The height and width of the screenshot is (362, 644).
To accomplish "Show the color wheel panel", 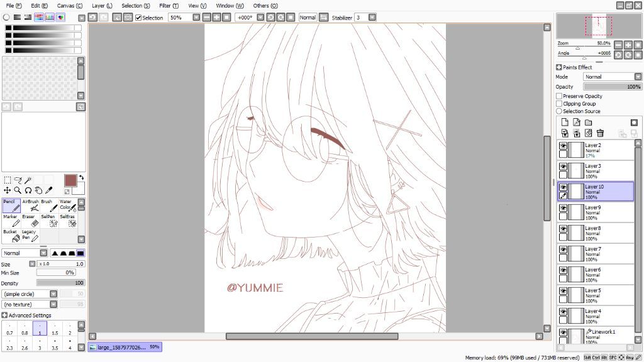I will coord(6,17).
